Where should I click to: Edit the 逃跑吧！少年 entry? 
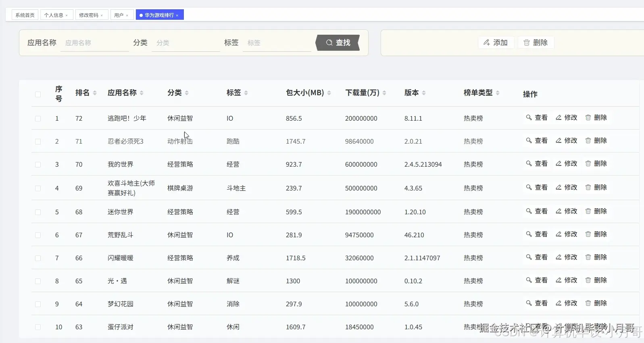click(x=566, y=117)
